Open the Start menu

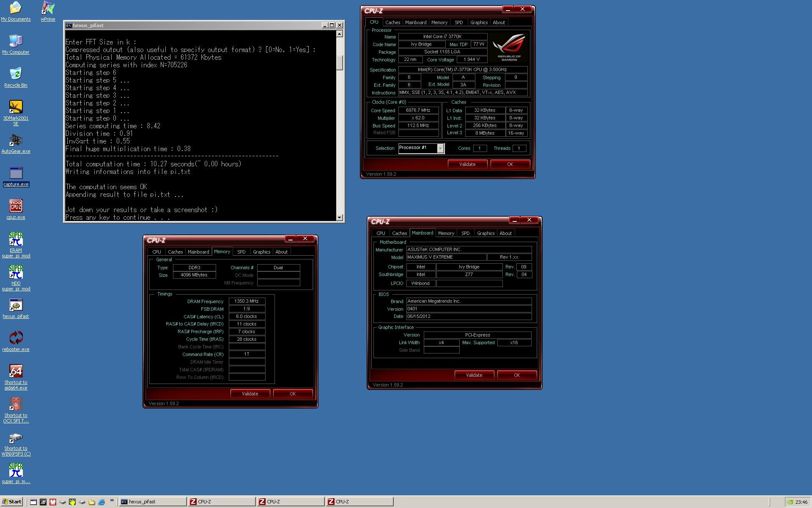pos(11,502)
